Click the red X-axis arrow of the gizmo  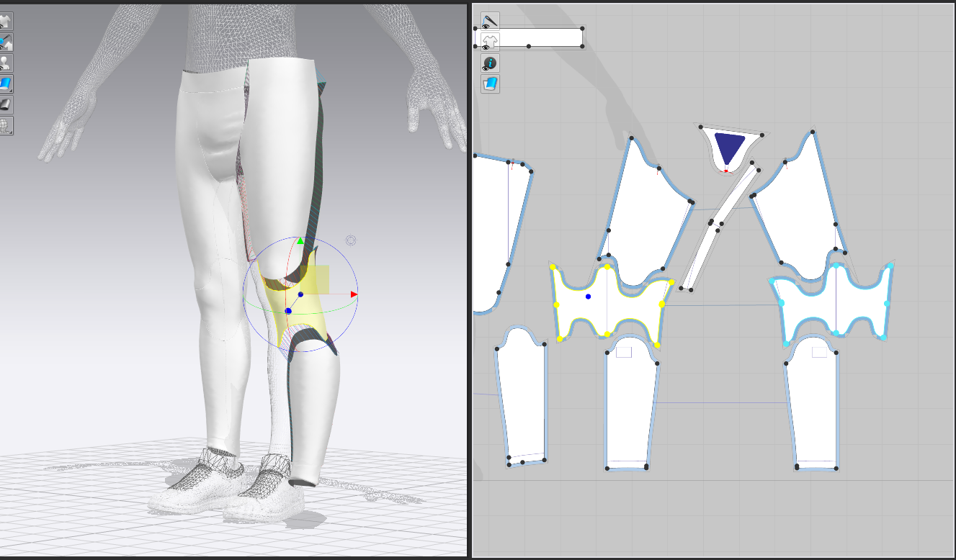tap(354, 294)
